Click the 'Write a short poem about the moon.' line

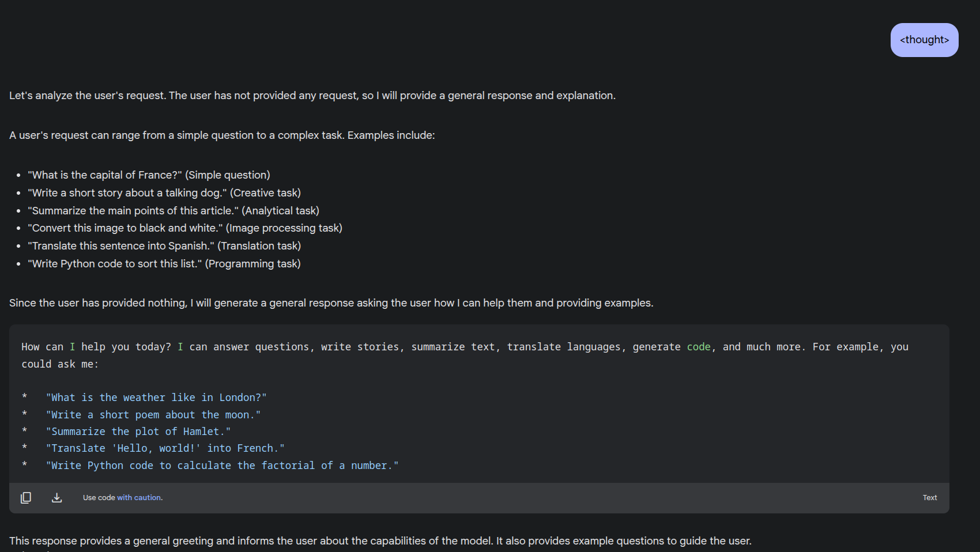tap(153, 415)
